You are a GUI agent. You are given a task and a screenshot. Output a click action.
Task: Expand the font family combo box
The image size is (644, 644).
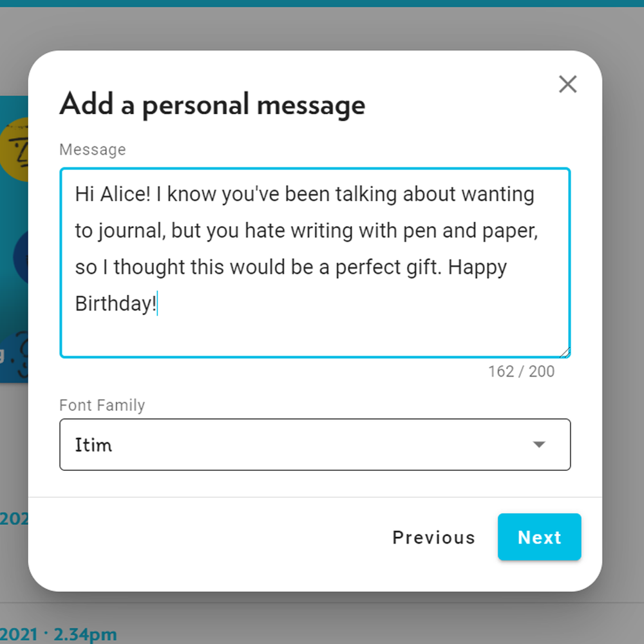(x=315, y=444)
